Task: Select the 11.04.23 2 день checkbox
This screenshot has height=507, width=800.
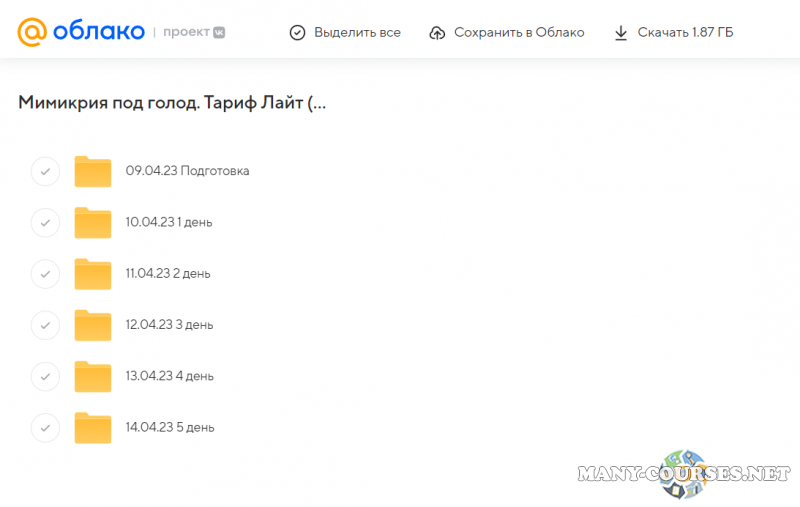Action: pos(45,274)
